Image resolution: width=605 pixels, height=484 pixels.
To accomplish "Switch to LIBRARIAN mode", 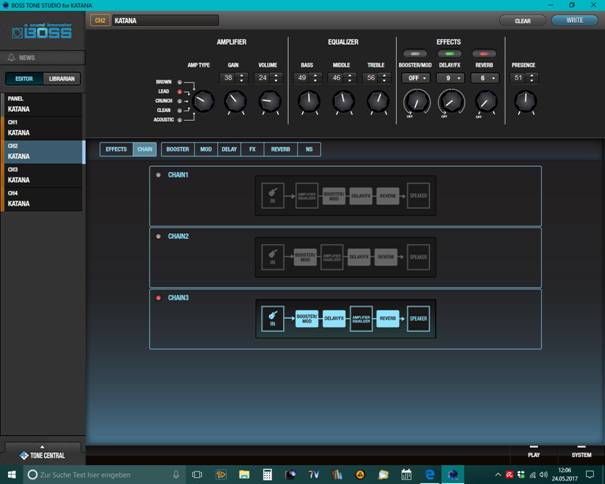I will pyautogui.click(x=62, y=79).
